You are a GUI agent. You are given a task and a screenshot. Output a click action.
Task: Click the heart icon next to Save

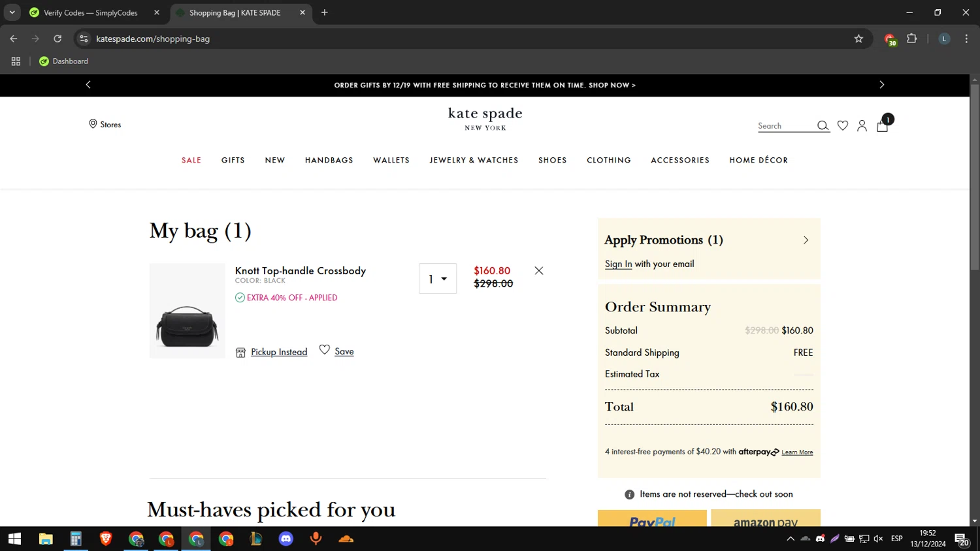click(324, 350)
